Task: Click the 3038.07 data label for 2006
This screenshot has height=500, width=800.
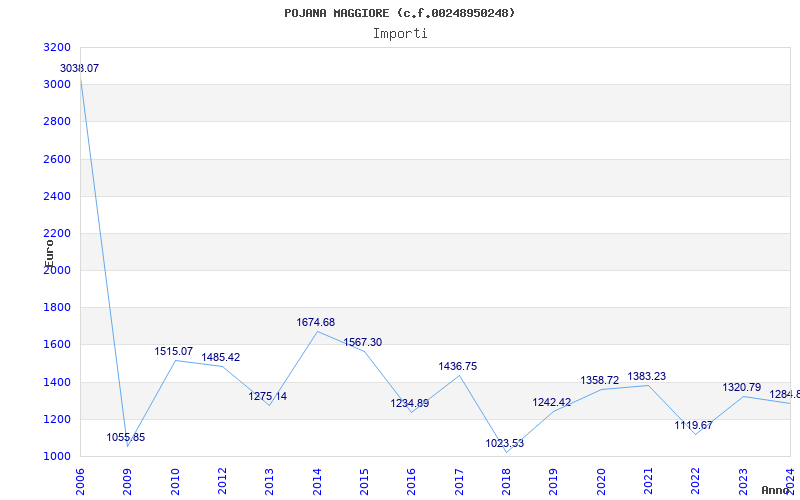Action: pyautogui.click(x=80, y=68)
